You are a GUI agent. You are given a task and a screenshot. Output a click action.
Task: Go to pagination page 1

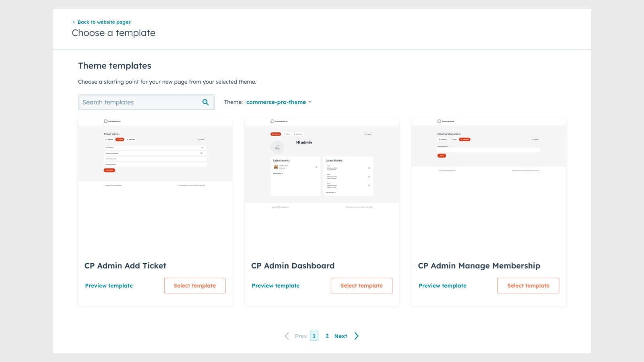[x=314, y=336]
